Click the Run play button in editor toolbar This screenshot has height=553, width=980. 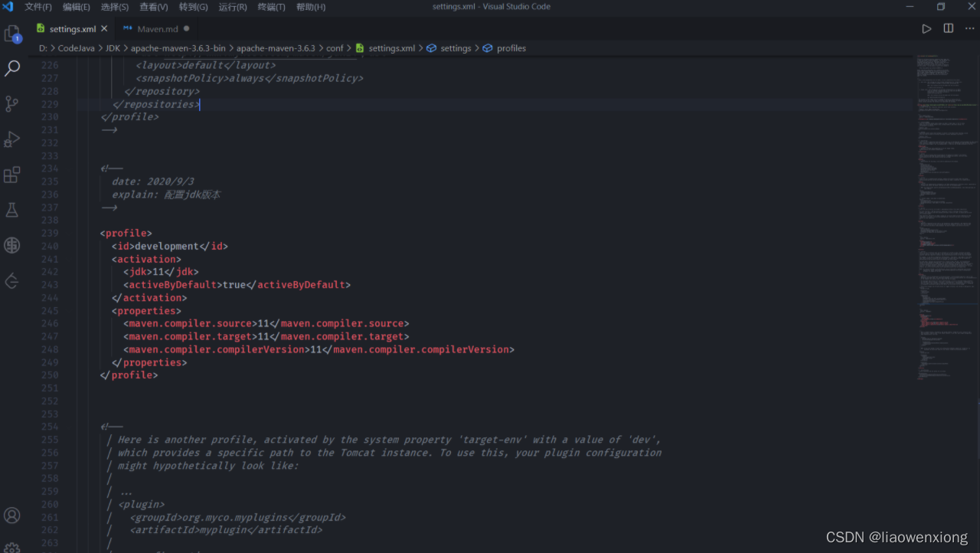pos(926,29)
